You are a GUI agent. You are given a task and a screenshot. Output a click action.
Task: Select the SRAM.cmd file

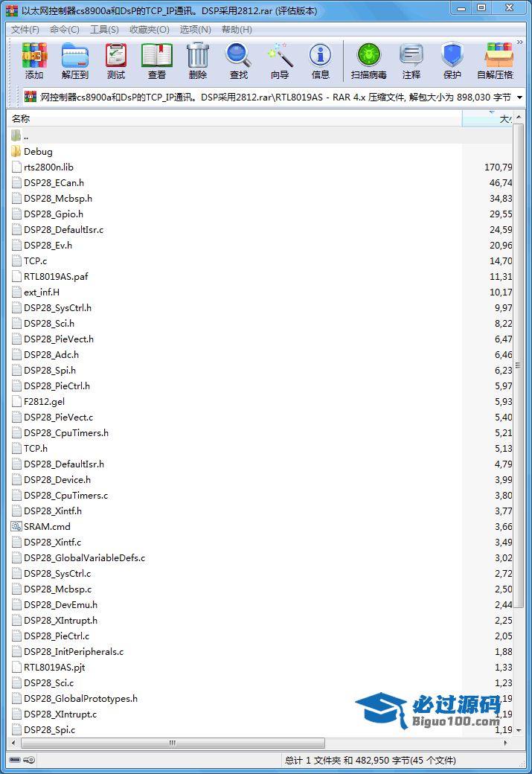coord(47,526)
